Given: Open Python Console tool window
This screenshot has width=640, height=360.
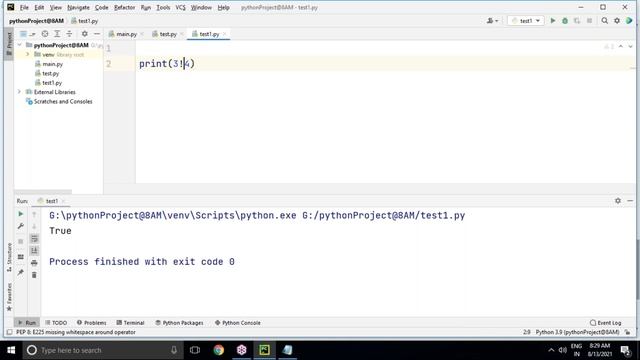Looking at the screenshot, I should tap(238, 322).
